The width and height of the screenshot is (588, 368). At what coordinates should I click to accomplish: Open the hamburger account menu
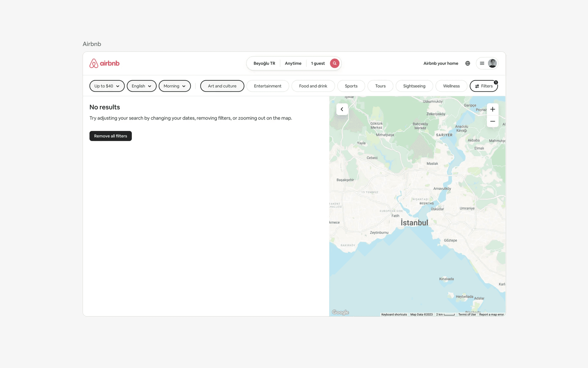(x=482, y=63)
